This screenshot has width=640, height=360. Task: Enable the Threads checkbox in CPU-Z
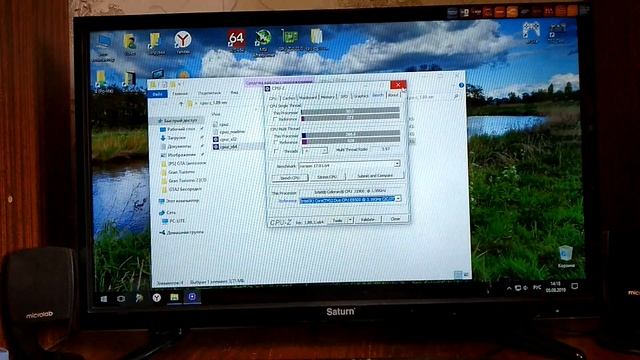tap(277, 151)
